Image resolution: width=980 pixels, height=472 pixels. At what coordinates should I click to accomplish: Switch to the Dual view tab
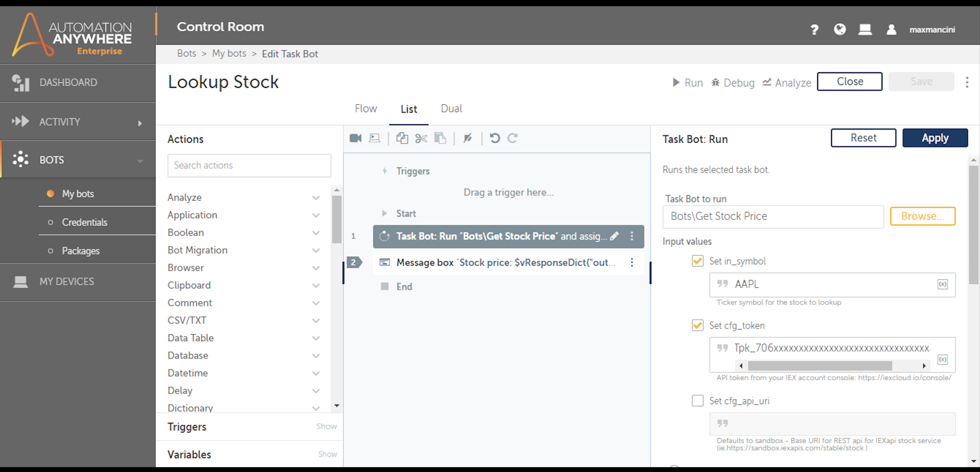[451, 109]
